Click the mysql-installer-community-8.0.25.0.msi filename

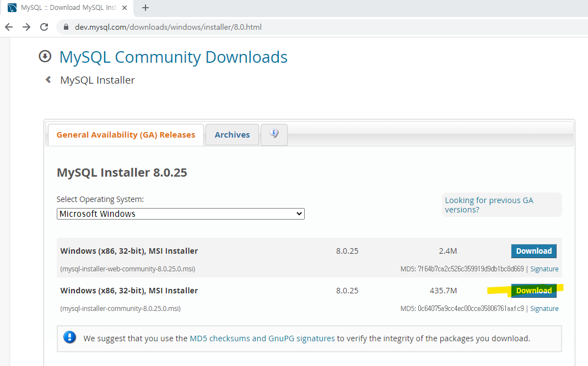click(120, 309)
